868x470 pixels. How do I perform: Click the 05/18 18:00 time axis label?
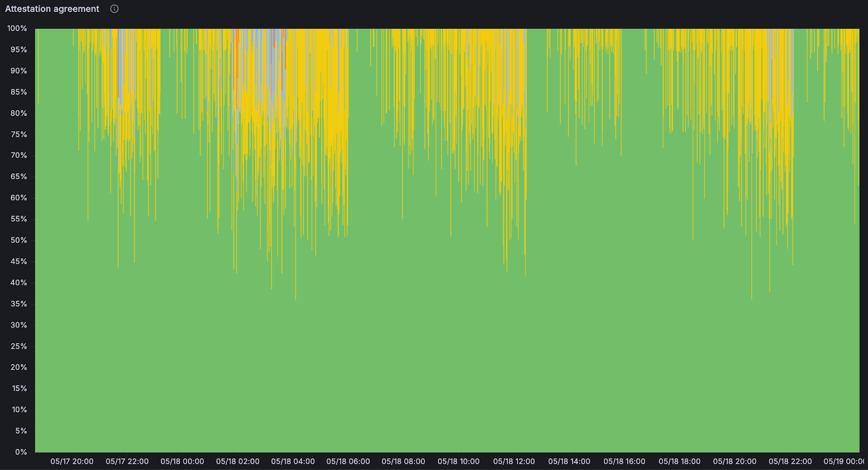[x=679, y=461]
